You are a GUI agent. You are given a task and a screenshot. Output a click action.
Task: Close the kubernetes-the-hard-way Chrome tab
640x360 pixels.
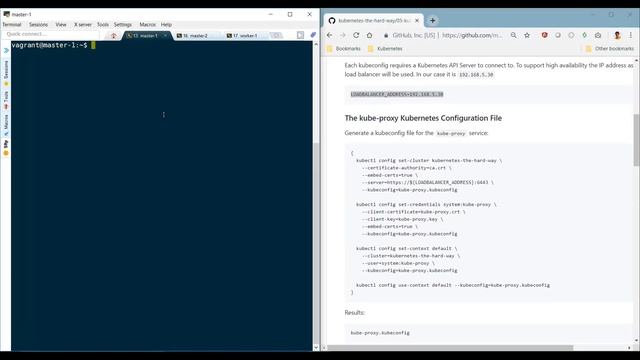(x=417, y=20)
